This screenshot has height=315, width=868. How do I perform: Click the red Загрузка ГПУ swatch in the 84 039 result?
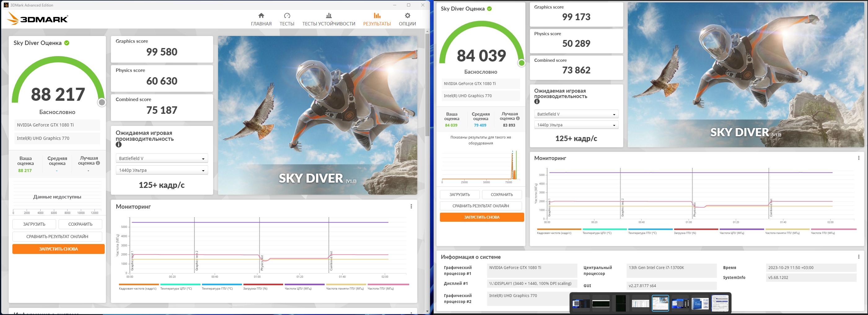click(696, 229)
